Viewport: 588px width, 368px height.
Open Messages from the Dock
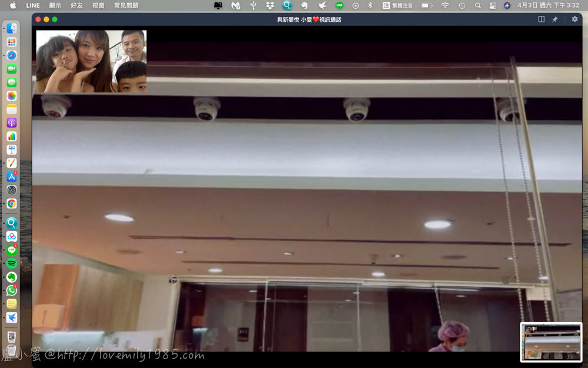pos(12,82)
